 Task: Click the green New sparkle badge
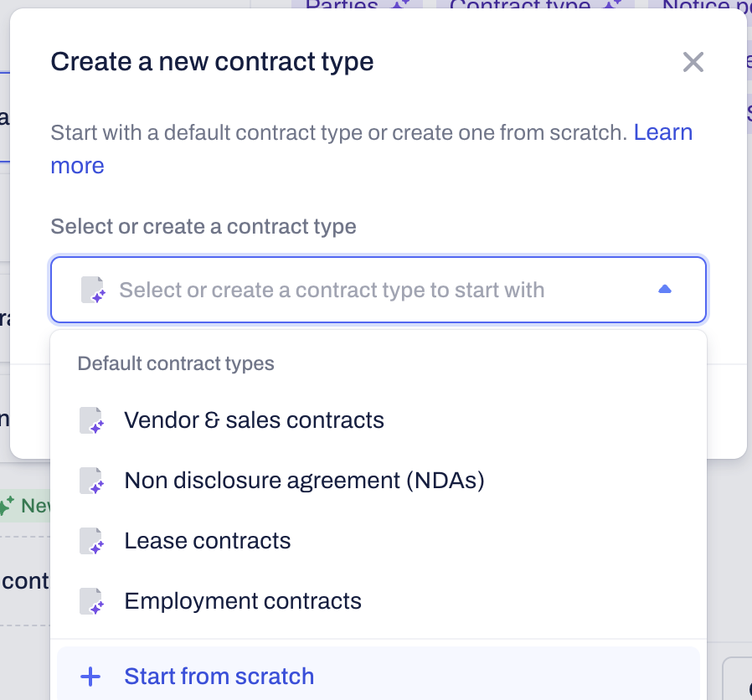point(25,506)
